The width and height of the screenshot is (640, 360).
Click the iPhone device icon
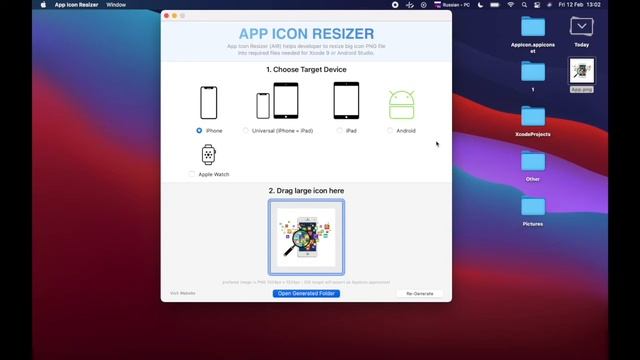point(209,102)
